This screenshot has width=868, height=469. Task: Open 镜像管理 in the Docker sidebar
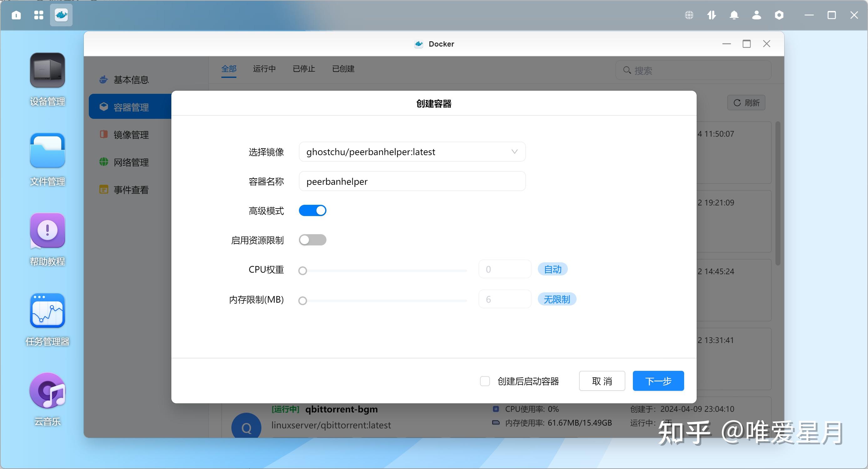pyautogui.click(x=131, y=134)
